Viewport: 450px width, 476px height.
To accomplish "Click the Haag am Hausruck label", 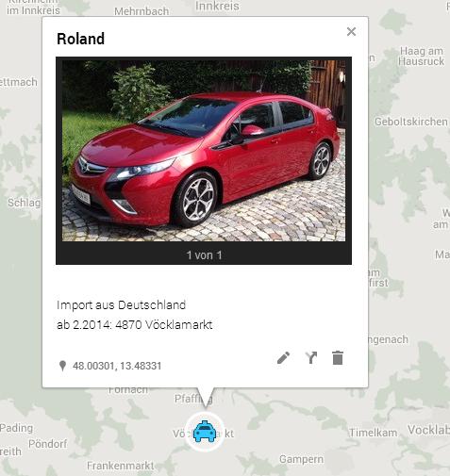I will [422, 56].
